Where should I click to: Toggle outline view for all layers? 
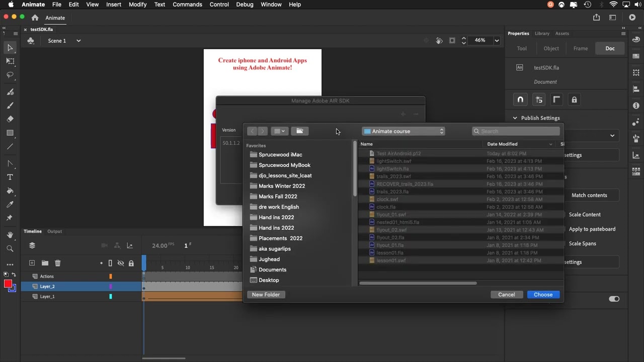click(110, 263)
